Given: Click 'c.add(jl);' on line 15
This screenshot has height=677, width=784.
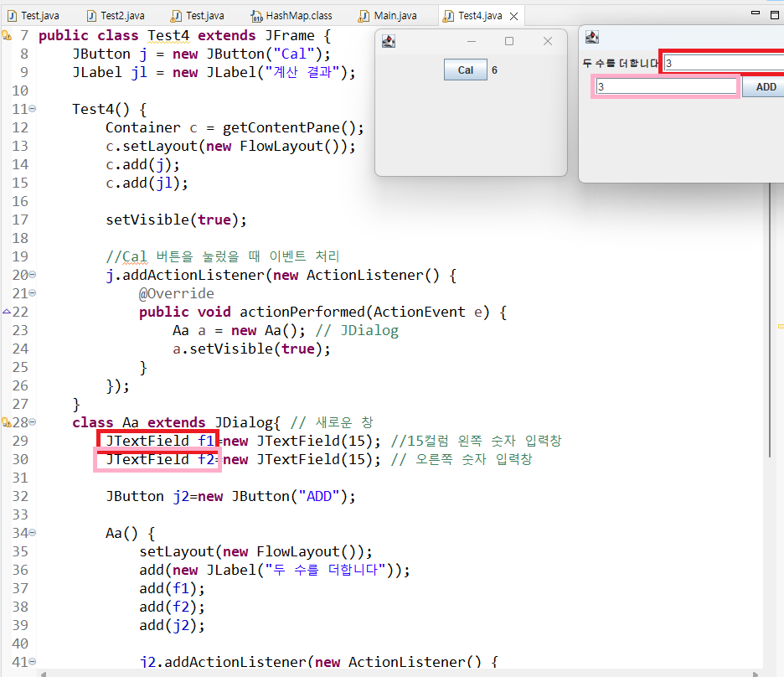Looking at the screenshot, I should click(147, 183).
